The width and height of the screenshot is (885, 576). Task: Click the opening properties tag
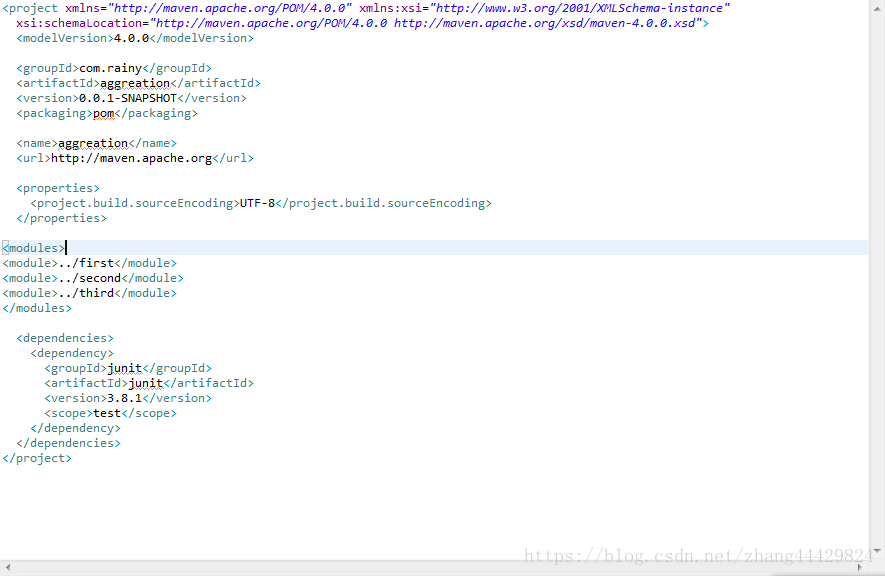click(58, 188)
